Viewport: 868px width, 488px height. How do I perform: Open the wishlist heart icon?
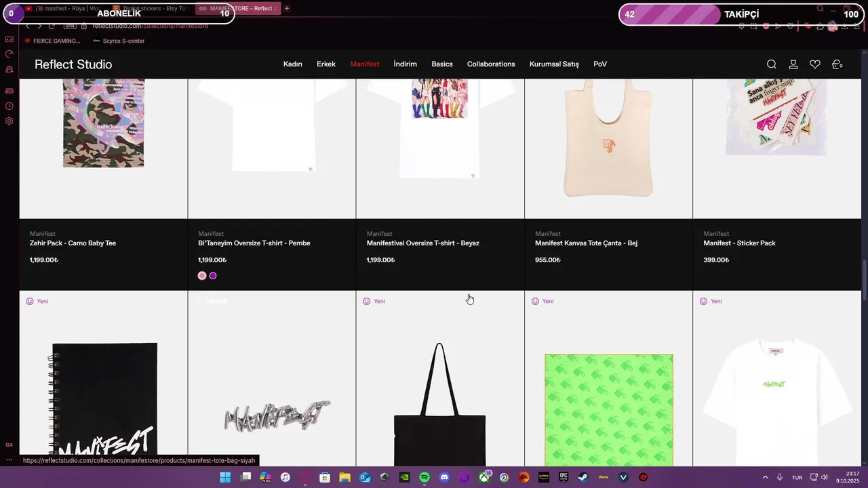[815, 64]
